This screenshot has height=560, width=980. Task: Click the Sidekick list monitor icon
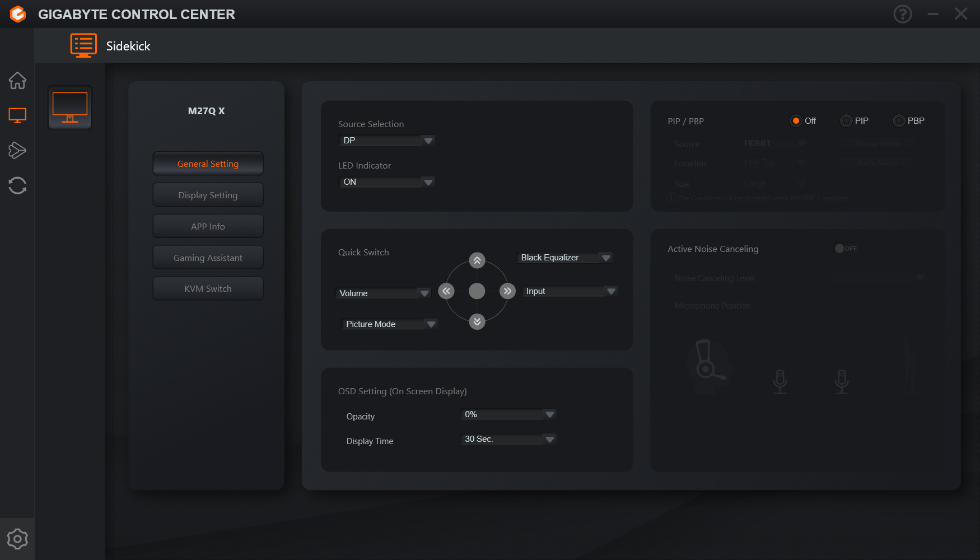pos(83,45)
